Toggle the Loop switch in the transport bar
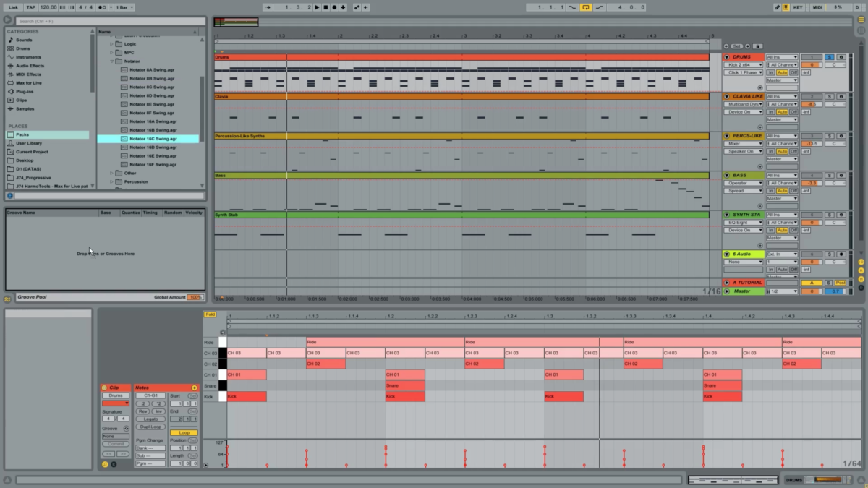868x488 pixels. pos(586,7)
